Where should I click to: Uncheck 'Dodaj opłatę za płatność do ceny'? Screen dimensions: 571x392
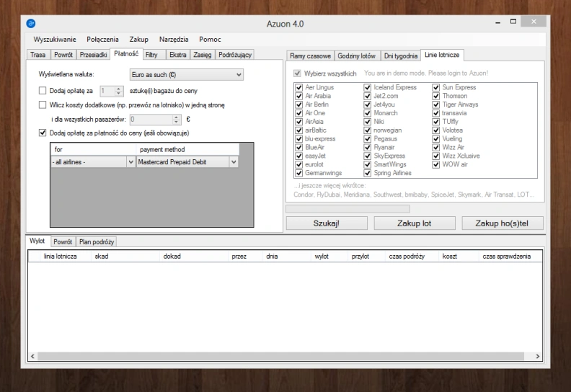click(x=43, y=133)
